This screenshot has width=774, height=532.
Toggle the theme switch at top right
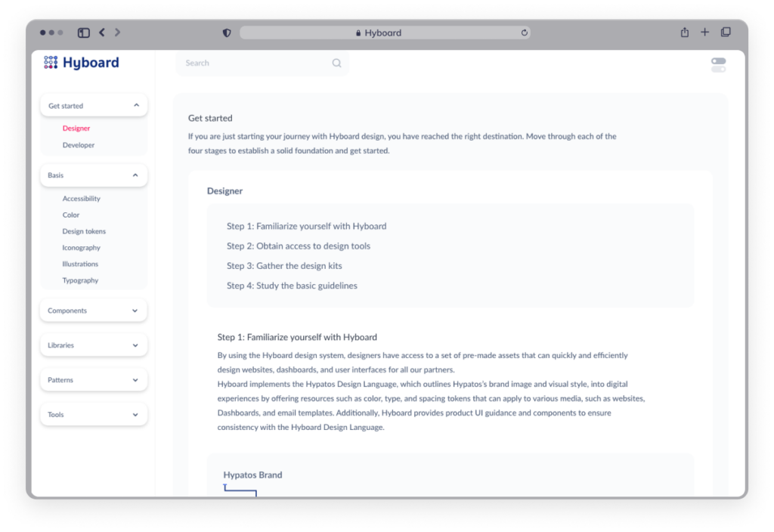coord(718,65)
